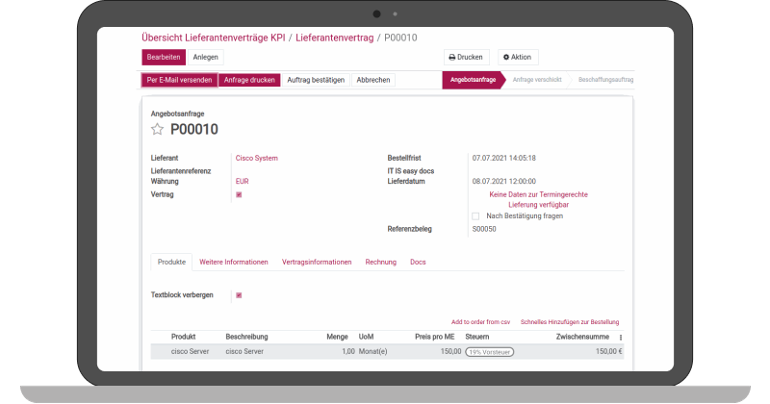Open the Docs tab
Viewport: 770px width, 404px height.
(x=418, y=262)
